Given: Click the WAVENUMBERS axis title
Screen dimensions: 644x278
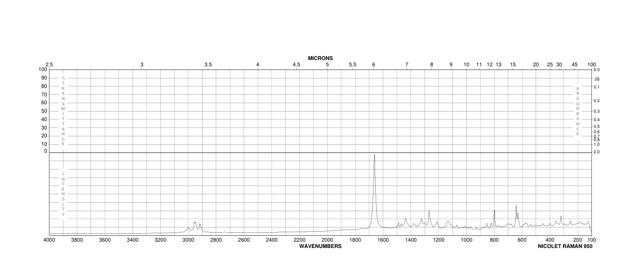Looking at the screenshot, I should tap(320, 246).
